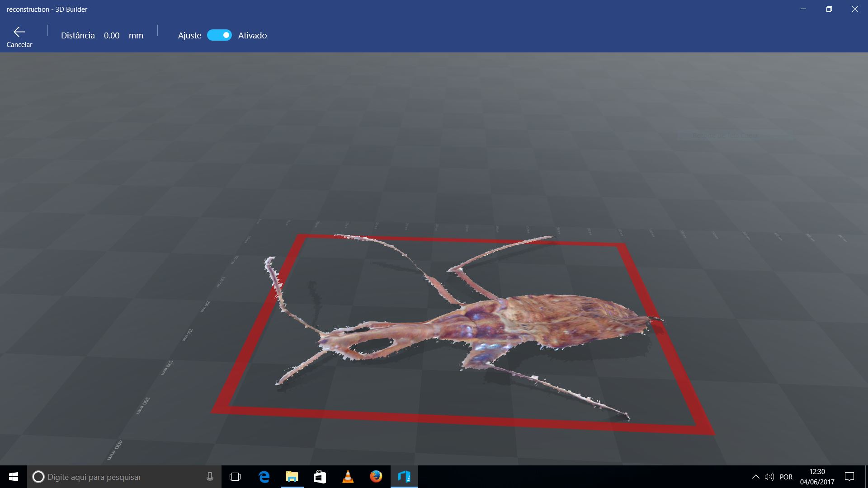Open Firefox from the taskbar
The height and width of the screenshot is (488, 868).
point(376,477)
